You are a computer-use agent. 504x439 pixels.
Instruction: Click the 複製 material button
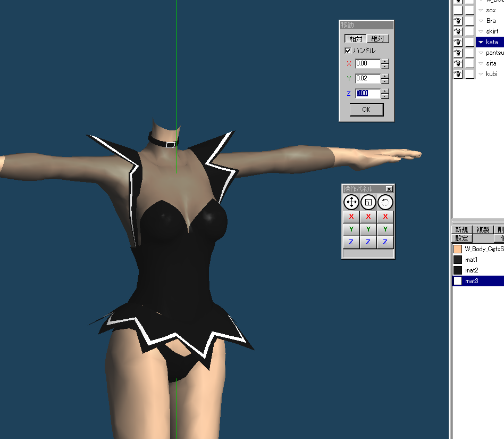[x=482, y=230]
